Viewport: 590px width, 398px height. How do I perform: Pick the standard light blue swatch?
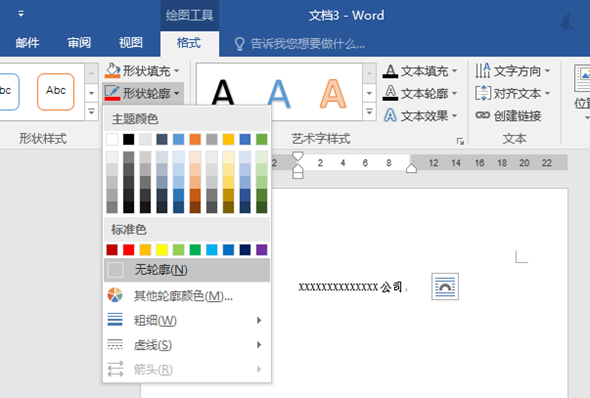point(212,250)
